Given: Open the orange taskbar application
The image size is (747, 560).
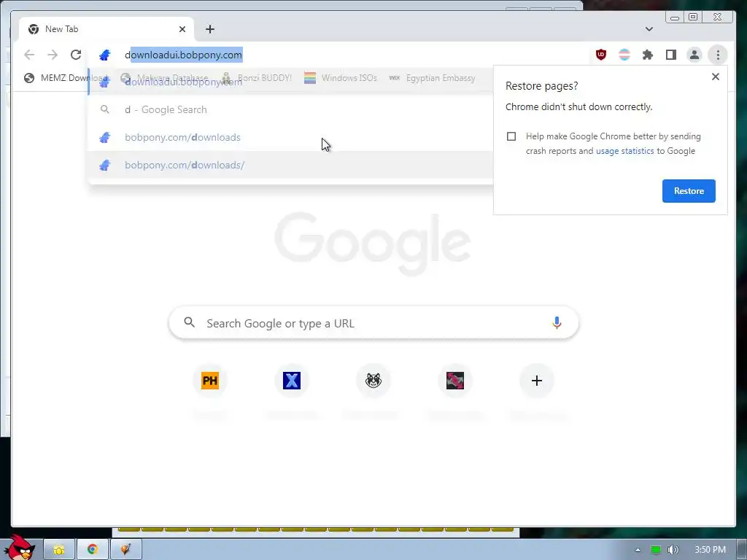Looking at the screenshot, I should pyautogui.click(x=125, y=550).
